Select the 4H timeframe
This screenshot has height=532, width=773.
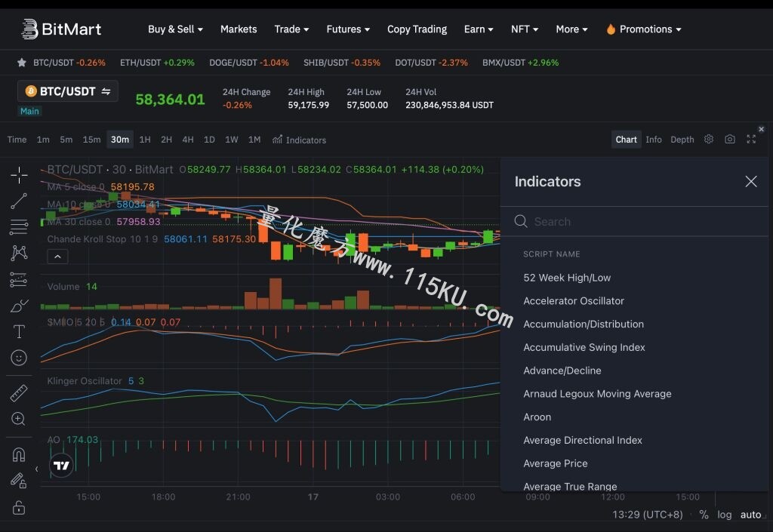pyautogui.click(x=188, y=140)
